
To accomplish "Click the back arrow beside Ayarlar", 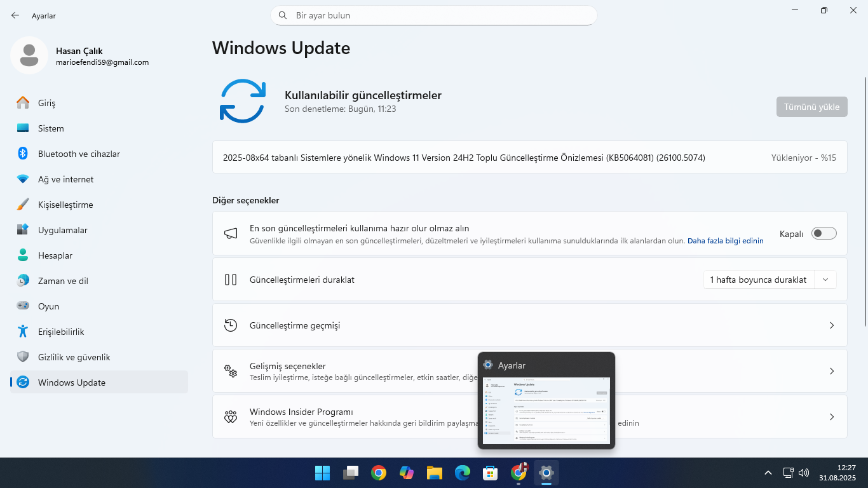I will 15,15.
